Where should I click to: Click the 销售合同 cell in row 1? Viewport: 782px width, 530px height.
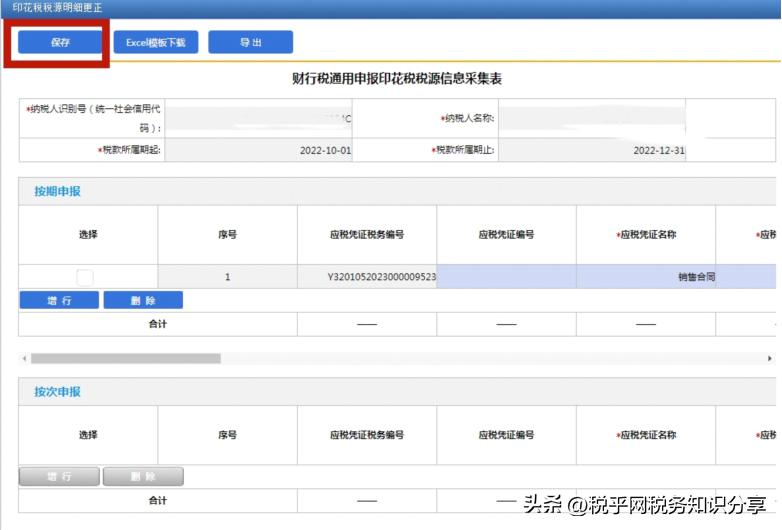pyautogui.click(x=646, y=277)
